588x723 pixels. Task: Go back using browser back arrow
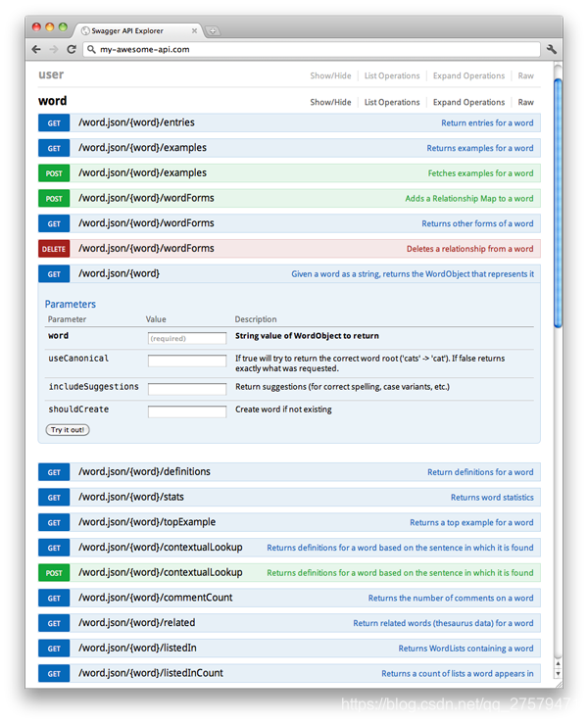tap(36, 49)
